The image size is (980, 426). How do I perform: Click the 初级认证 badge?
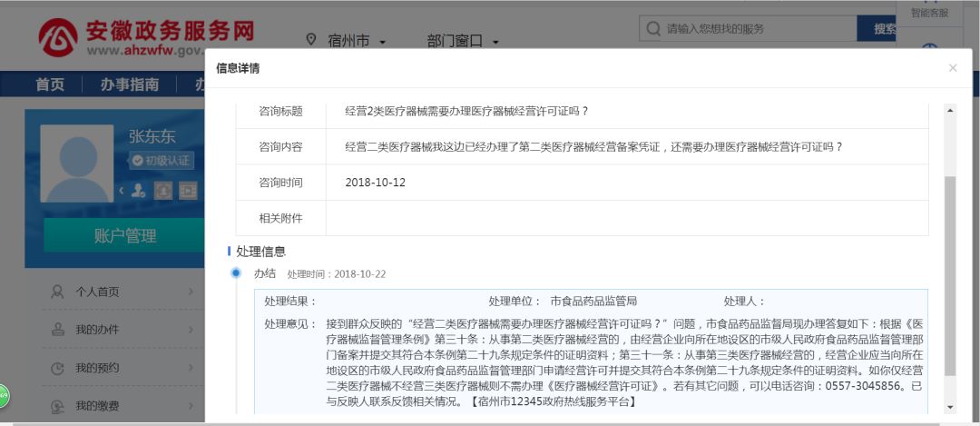(162, 161)
